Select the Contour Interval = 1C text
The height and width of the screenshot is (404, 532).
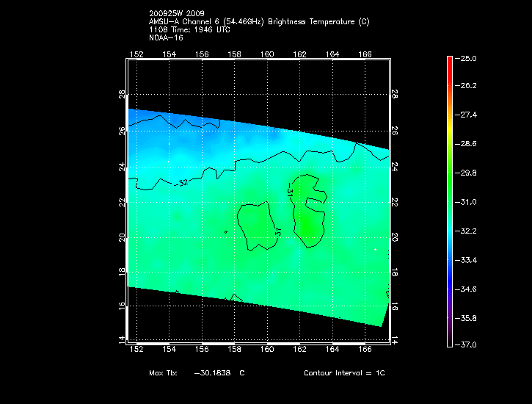click(344, 373)
